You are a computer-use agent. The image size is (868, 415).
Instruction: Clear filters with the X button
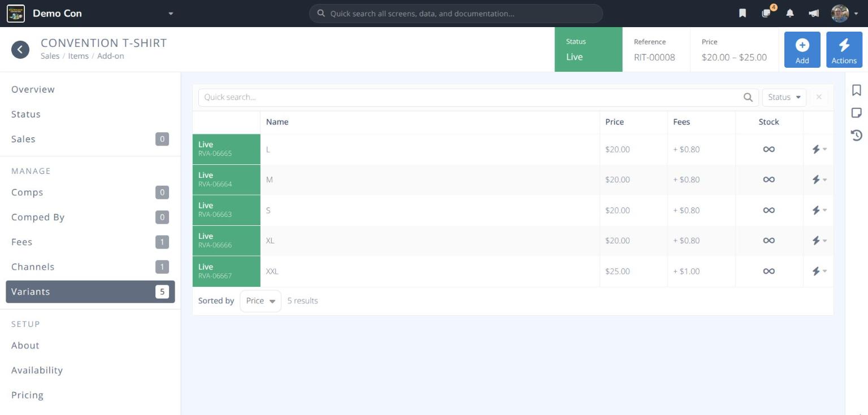[x=819, y=97]
